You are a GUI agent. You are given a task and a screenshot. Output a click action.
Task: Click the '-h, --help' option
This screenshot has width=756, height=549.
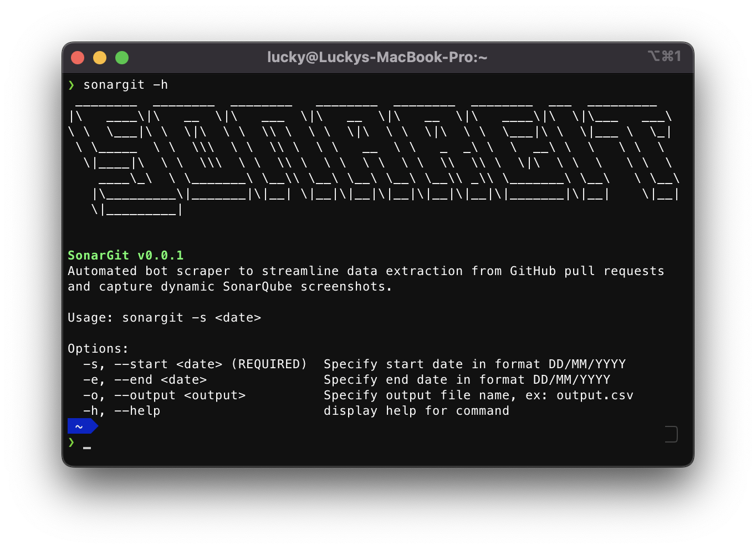(x=121, y=411)
